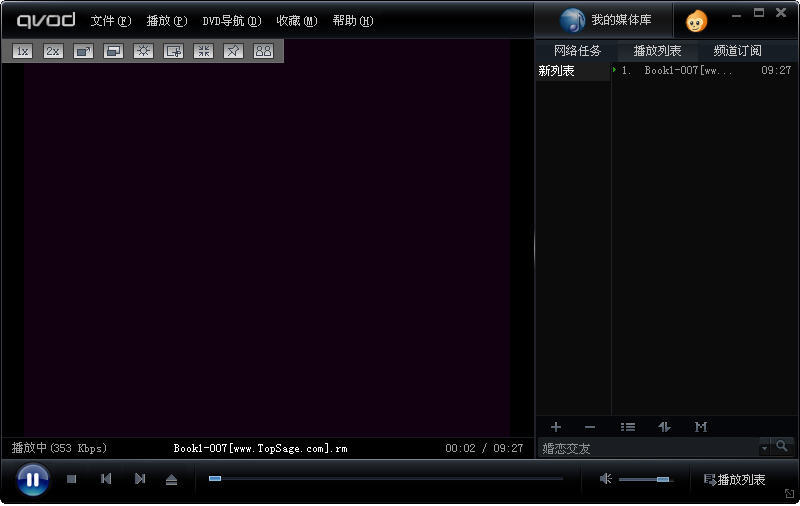This screenshot has width=800, height=506.
Task: Switch to the 播放列表 tab
Action: tap(657, 50)
